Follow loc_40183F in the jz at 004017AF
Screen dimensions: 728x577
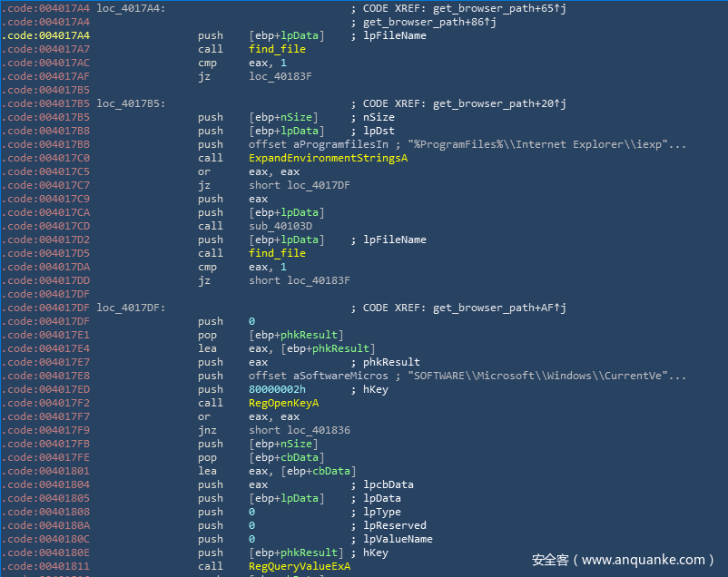pyautogui.click(x=280, y=76)
